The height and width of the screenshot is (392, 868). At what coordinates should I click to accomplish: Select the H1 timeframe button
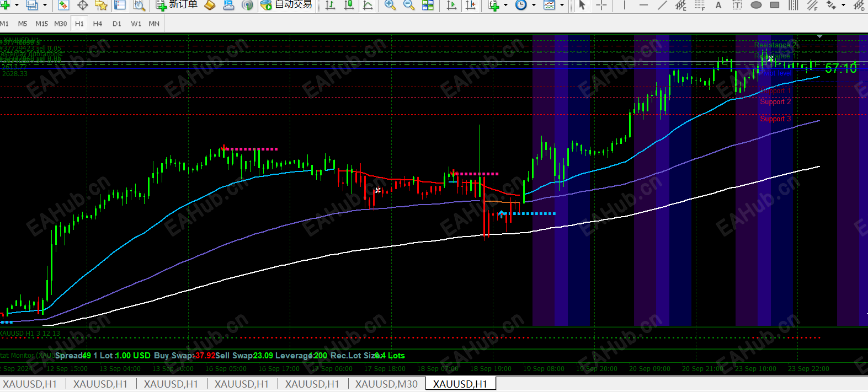[x=79, y=24]
